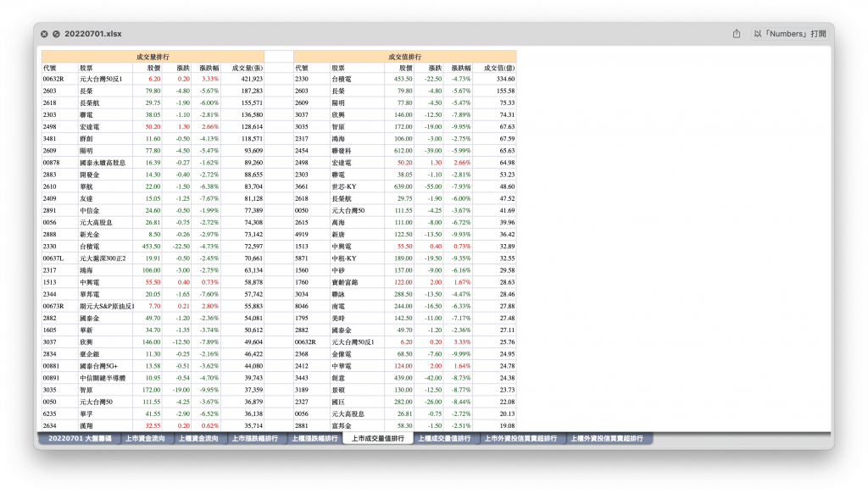868x494 pixels.
Task: Click the 成交值(億) column header
Action: click(x=494, y=68)
